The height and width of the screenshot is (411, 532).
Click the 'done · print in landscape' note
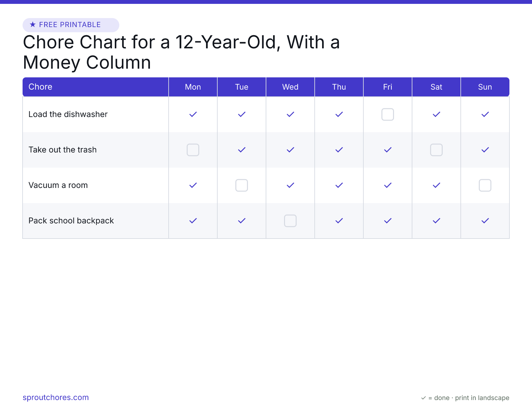pos(472,398)
